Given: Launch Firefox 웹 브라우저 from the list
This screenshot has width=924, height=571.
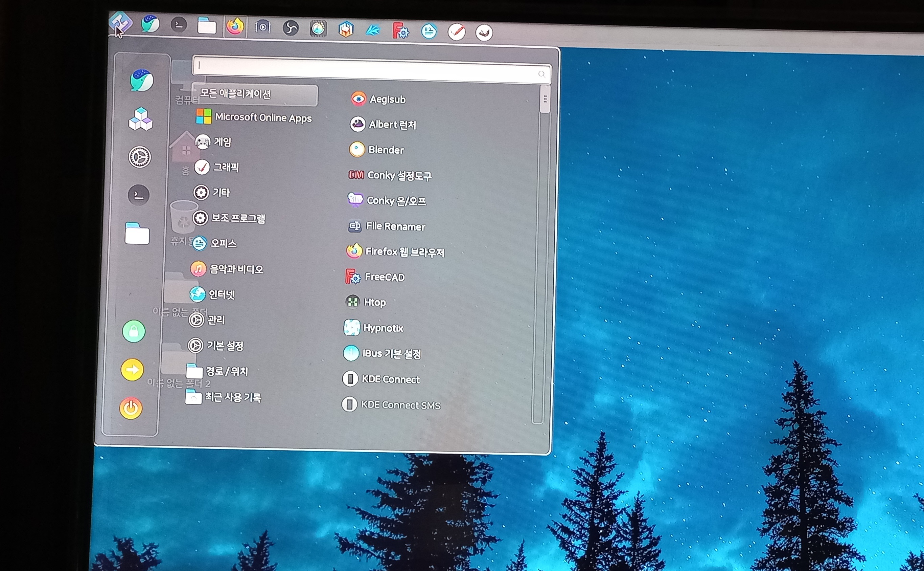Looking at the screenshot, I should click(395, 251).
